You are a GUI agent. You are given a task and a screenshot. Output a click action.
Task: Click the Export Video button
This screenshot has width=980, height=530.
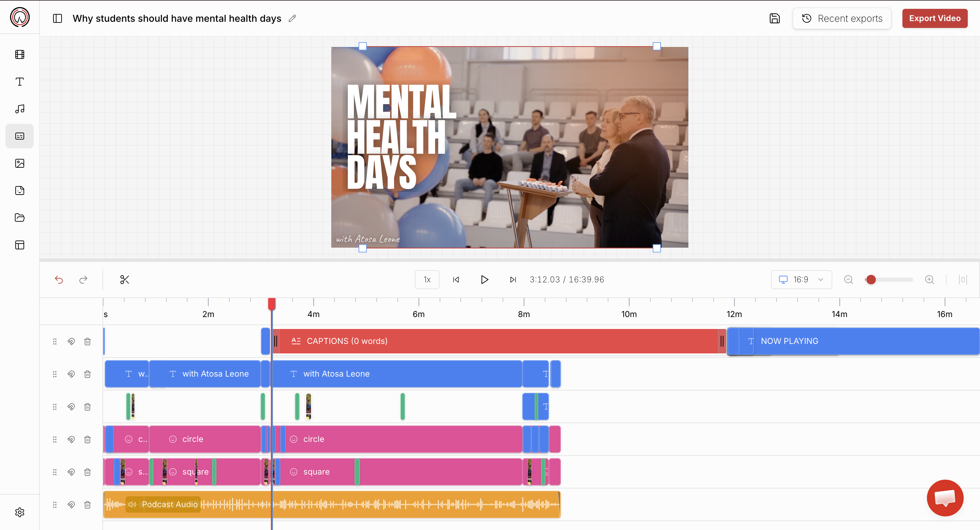pos(935,18)
